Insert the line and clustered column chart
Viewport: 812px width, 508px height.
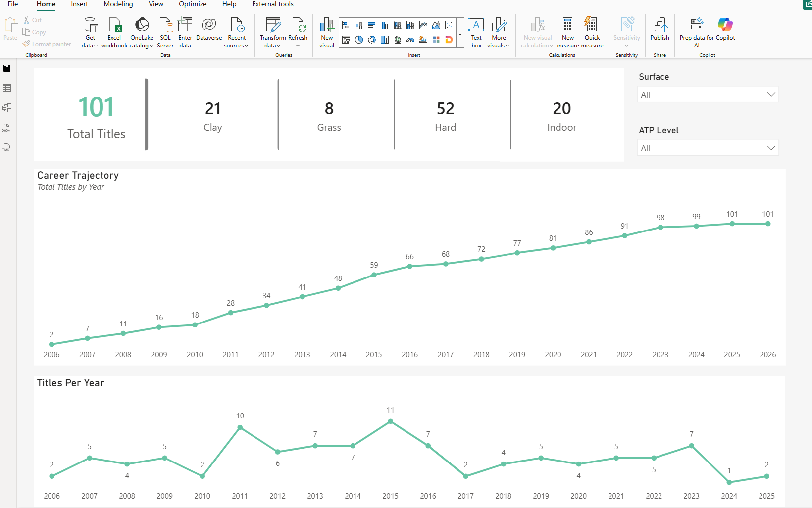pos(410,25)
